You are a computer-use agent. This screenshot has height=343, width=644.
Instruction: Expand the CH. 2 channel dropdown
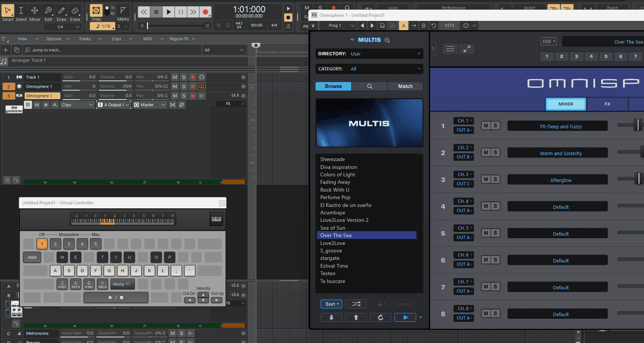tap(464, 148)
